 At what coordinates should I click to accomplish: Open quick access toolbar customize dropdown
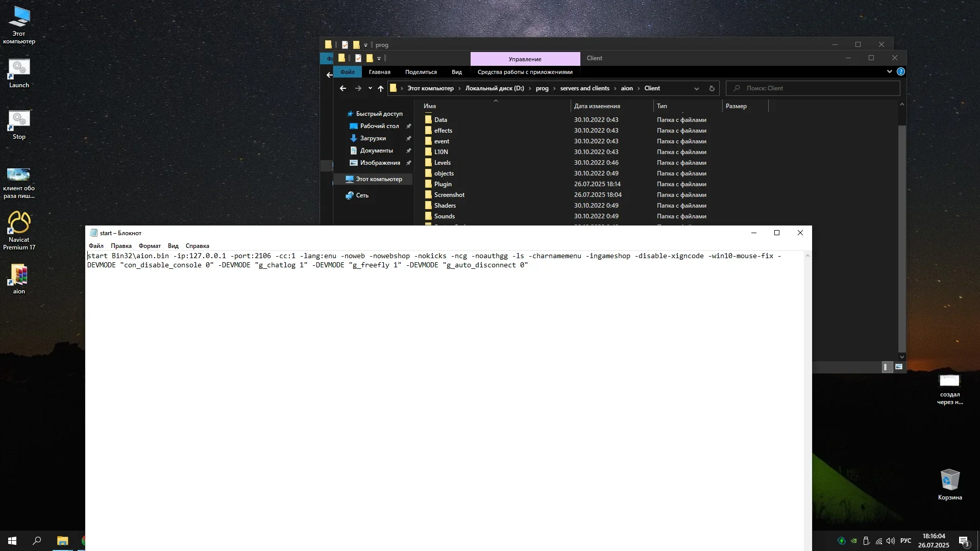click(379, 58)
